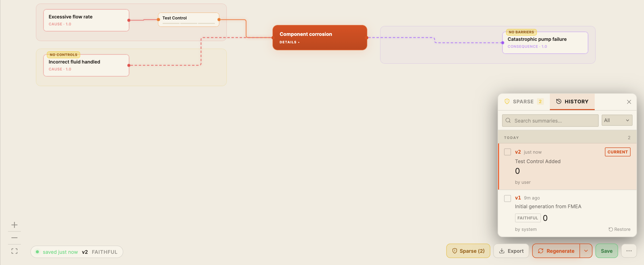The height and width of the screenshot is (265, 644).
Task: Expand the Regenerate dropdown arrow
Action: coord(586,251)
